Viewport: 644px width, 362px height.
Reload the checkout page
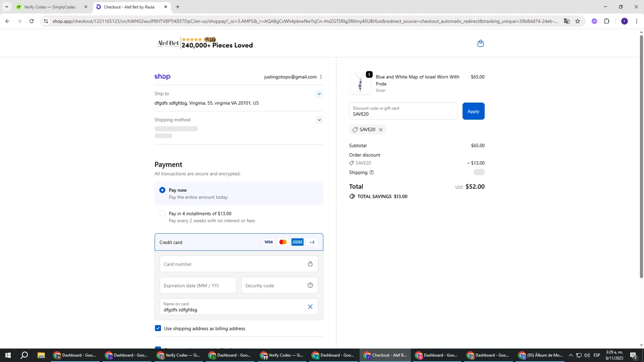(x=31, y=21)
